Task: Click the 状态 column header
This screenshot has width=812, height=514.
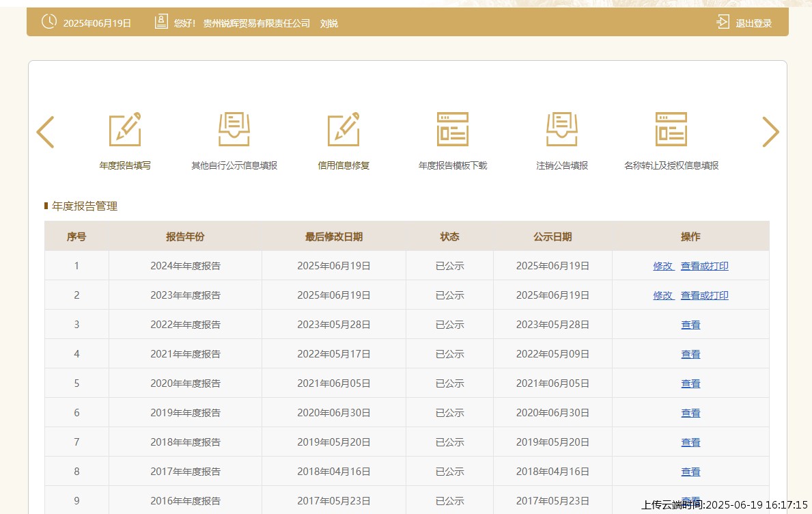Action: pyautogui.click(x=449, y=236)
